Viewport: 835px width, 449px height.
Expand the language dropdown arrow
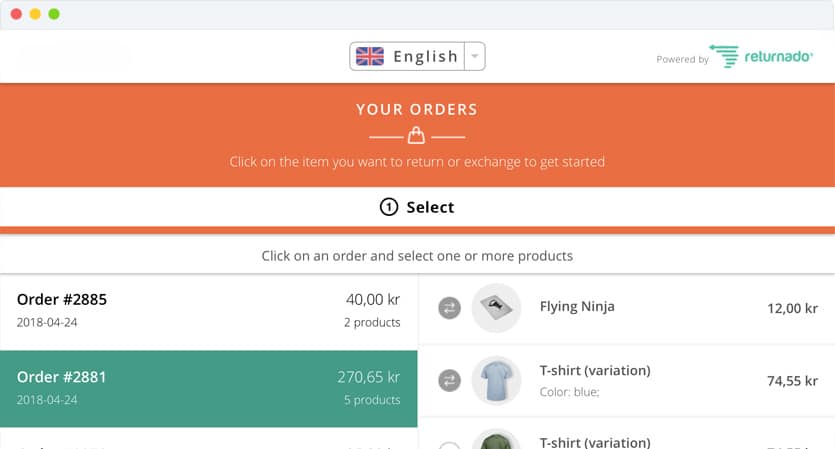[x=474, y=56]
